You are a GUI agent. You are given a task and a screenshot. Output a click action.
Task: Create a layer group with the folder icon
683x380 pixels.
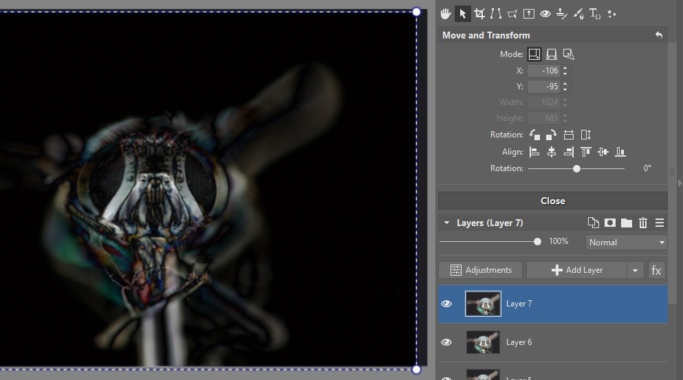point(626,223)
